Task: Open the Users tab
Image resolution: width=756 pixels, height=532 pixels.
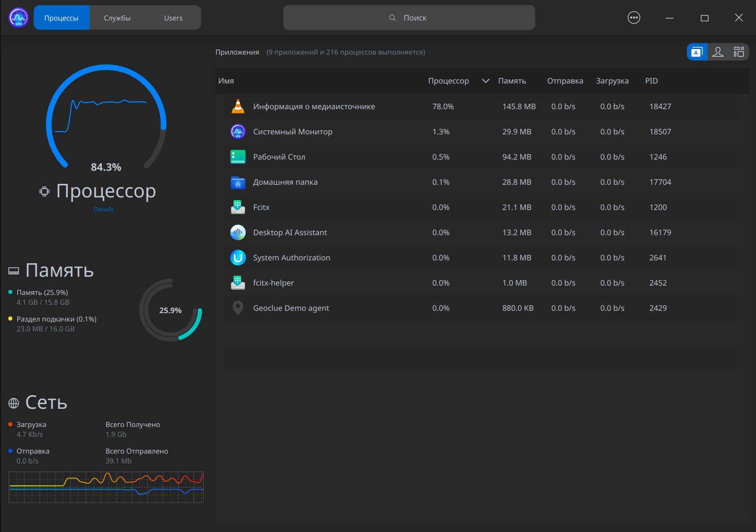Action: click(x=173, y=18)
